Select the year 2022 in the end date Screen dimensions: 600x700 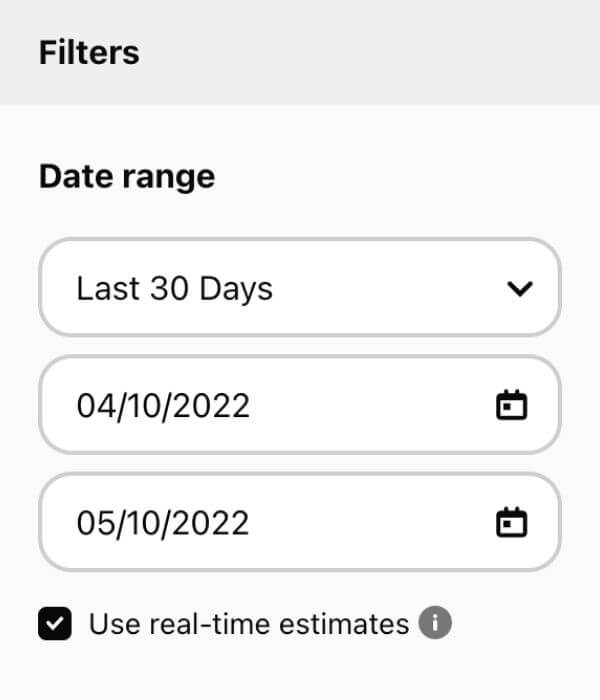pyautogui.click(x=211, y=523)
